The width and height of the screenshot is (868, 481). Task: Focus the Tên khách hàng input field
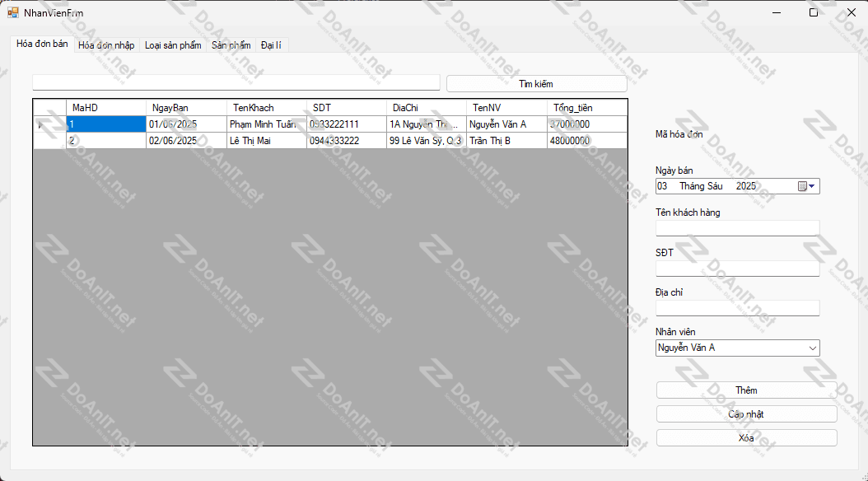pyautogui.click(x=737, y=228)
